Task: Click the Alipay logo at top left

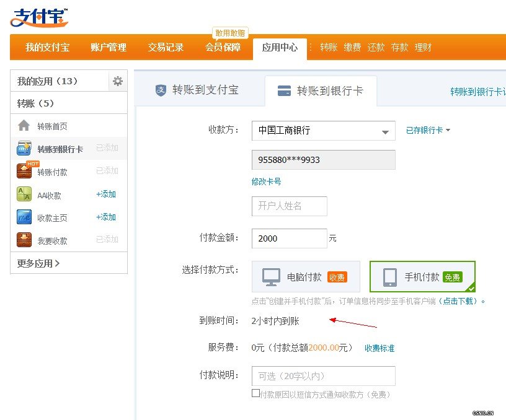Action: (38, 17)
